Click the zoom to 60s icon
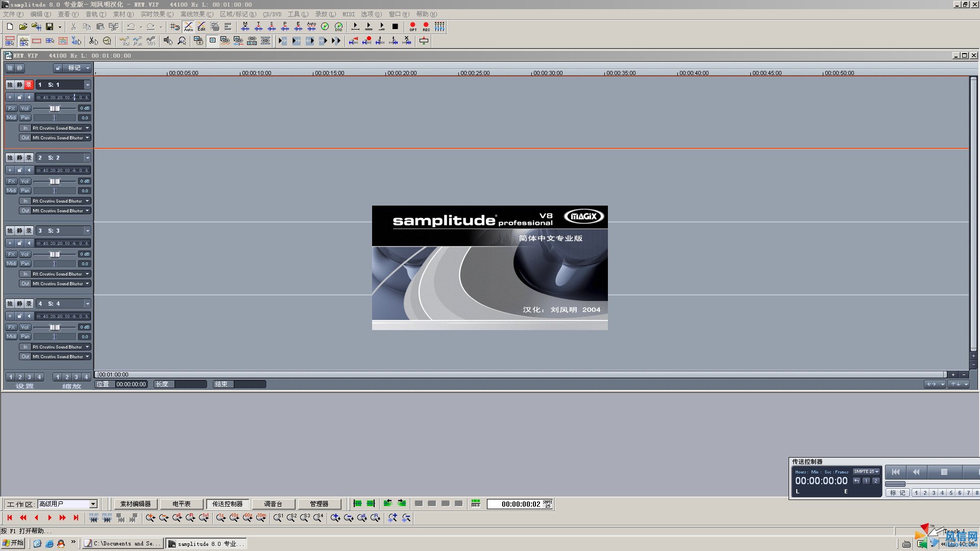 (x=248, y=518)
